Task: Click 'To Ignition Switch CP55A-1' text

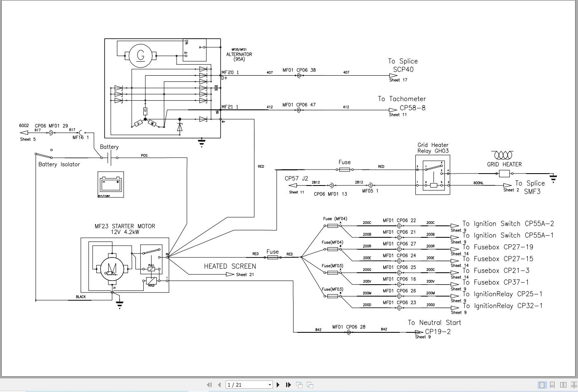Action: click(508, 235)
